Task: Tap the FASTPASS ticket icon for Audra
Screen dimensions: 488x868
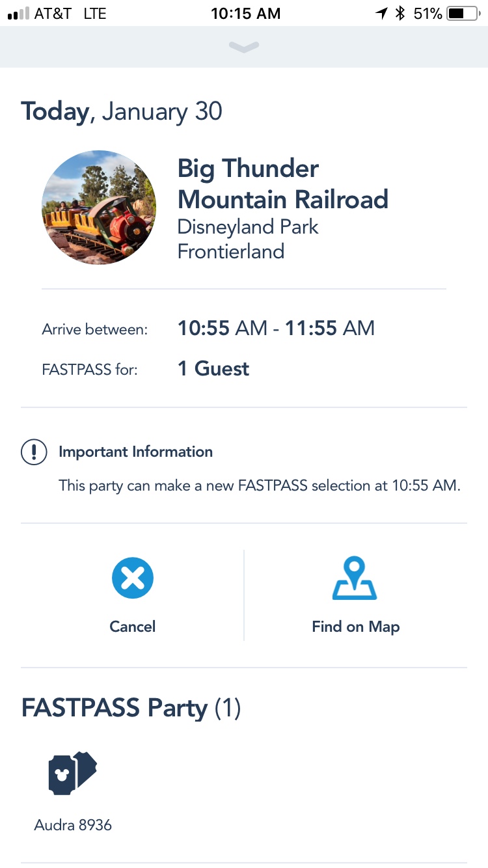Action: pyautogui.click(x=72, y=773)
